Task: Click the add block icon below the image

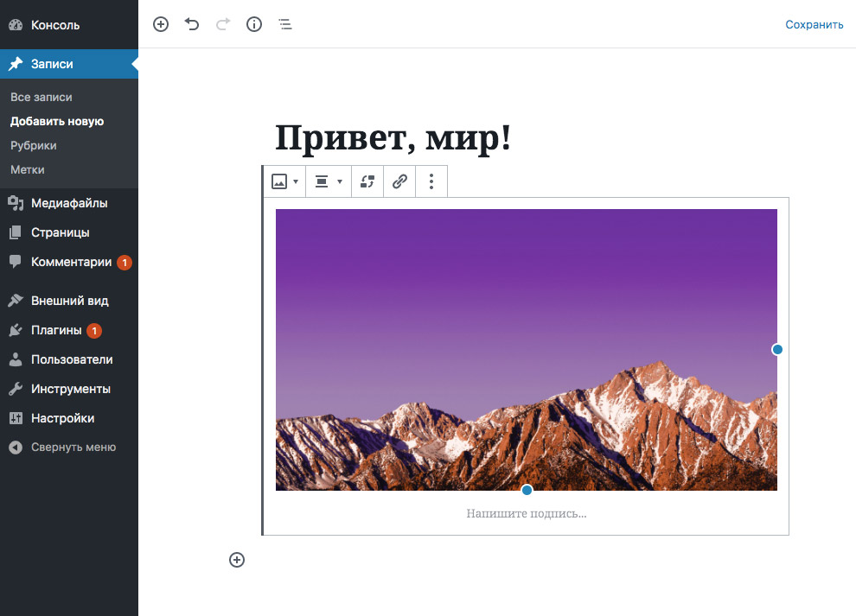Action: (x=237, y=560)
